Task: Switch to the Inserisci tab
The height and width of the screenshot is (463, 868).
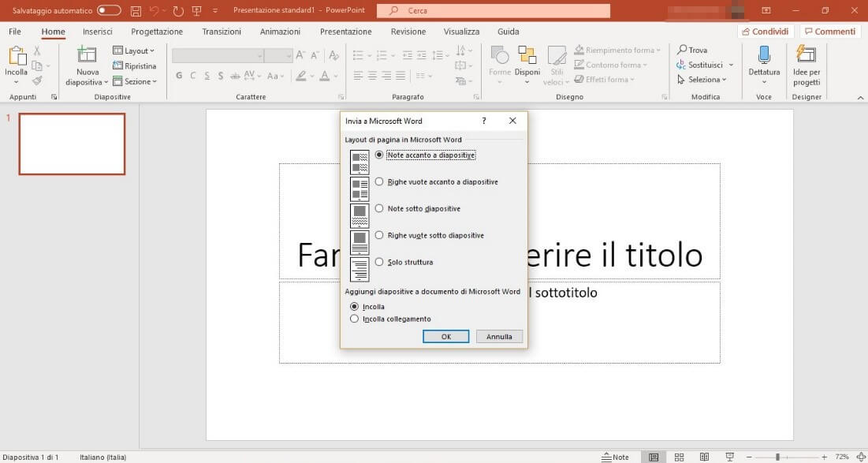Action: coord(98,32)
